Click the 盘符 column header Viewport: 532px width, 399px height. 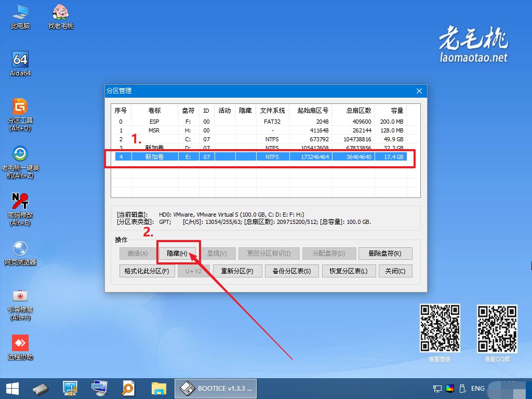click(x=188, y=111)
